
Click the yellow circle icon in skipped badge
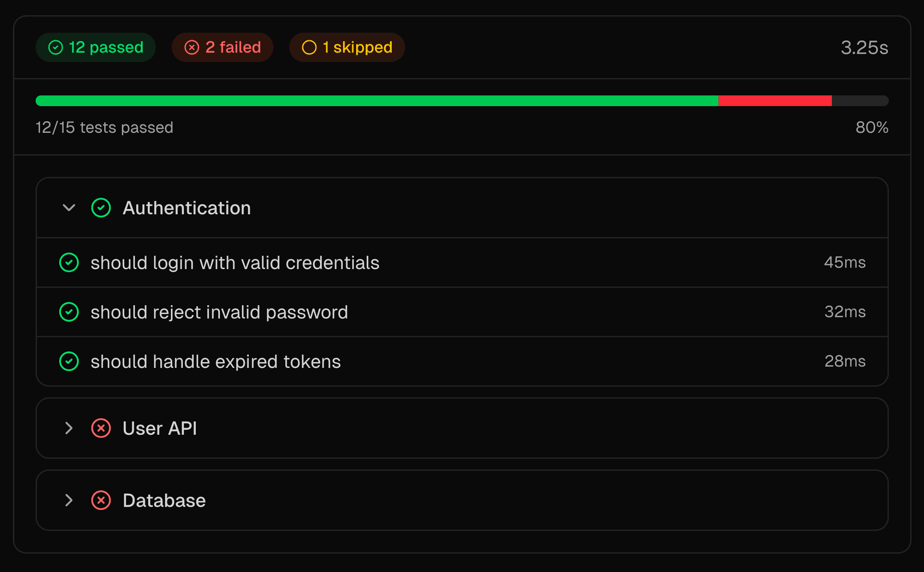coord(309,48)
